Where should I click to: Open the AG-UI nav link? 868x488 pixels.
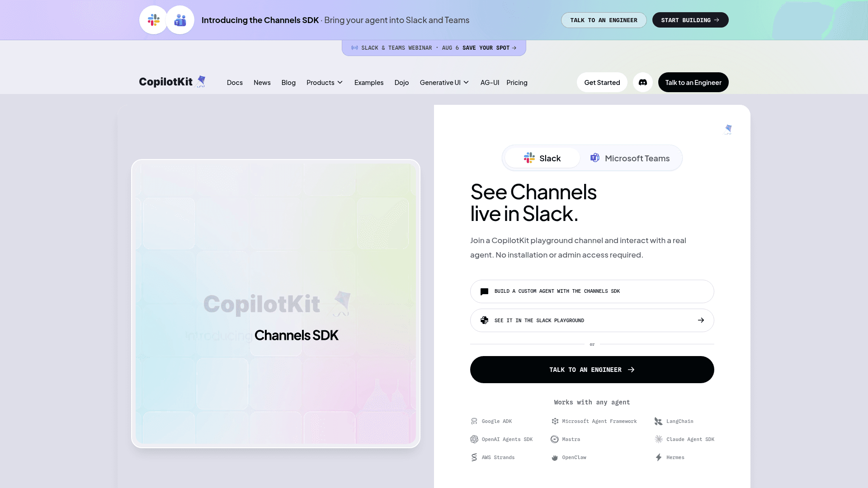(490, 82)
